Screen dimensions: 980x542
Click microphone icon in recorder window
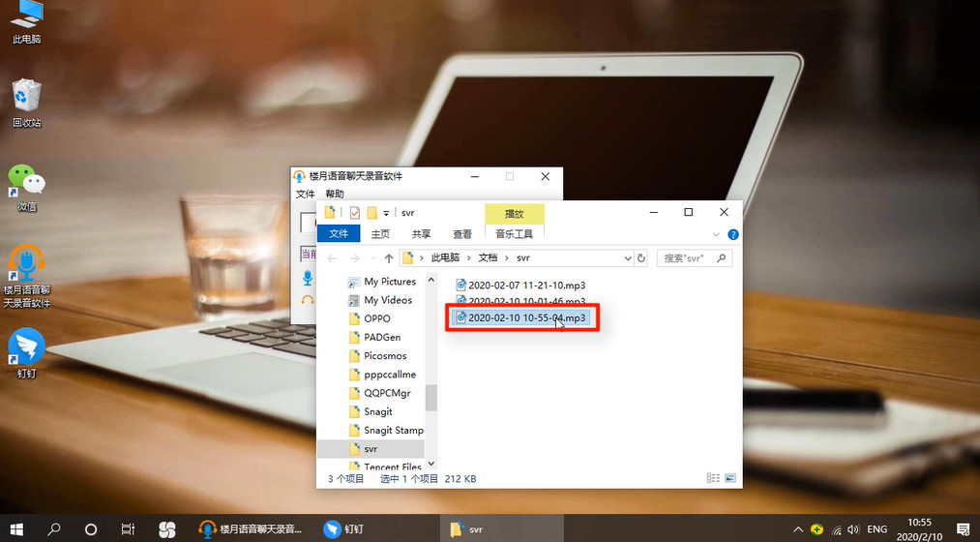pyautogui.click(x=308, y=278)
